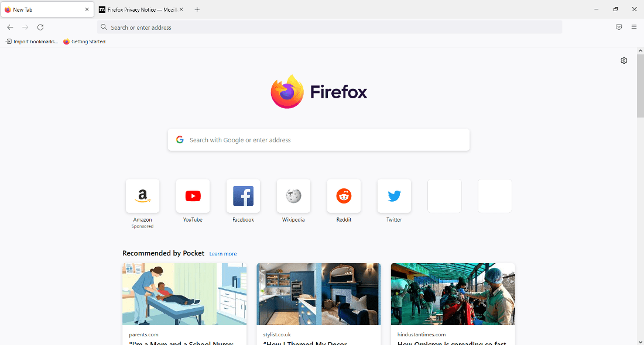Open the parents.com school nurse article
Screen dimensions: 644x345
click(184, 304)
